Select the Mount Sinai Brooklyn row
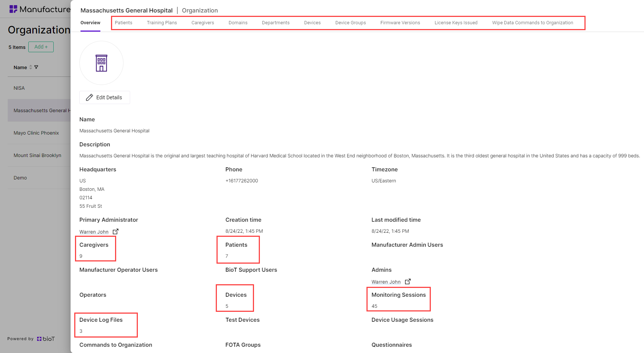The width and height of the screenshot is (644, 353). point(39,155)
